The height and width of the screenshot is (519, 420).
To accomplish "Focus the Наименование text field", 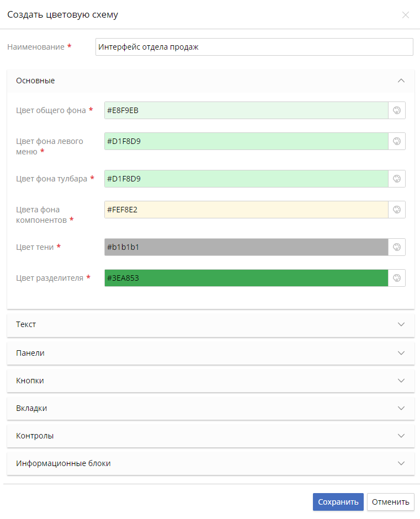I will tap(254, 47).
